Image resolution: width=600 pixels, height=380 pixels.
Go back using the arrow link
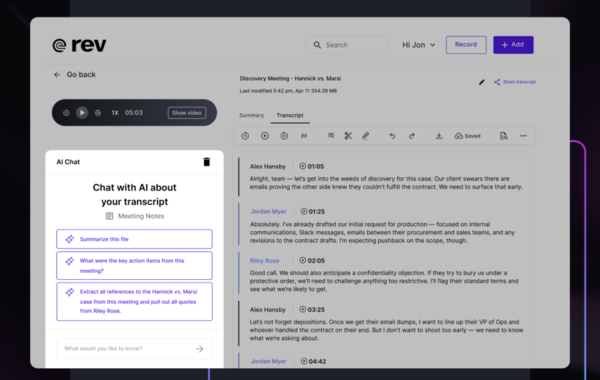(75, 75)
